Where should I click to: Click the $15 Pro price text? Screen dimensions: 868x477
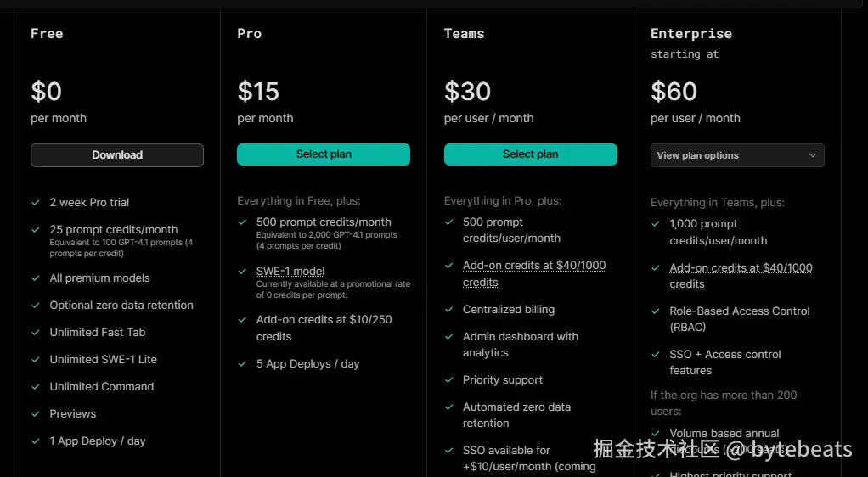click(258, 91)
